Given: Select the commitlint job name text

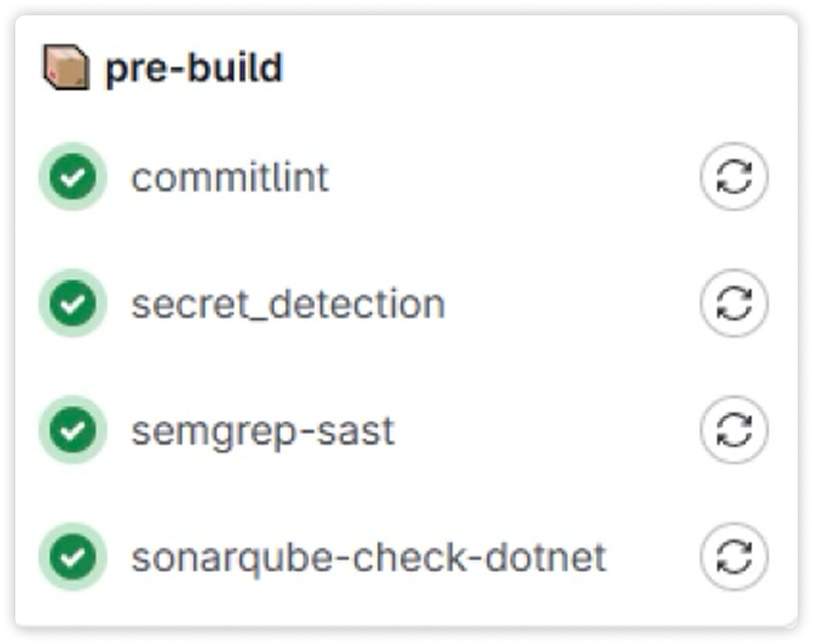Looking at the screenshot, I should (x=230, y=177).
